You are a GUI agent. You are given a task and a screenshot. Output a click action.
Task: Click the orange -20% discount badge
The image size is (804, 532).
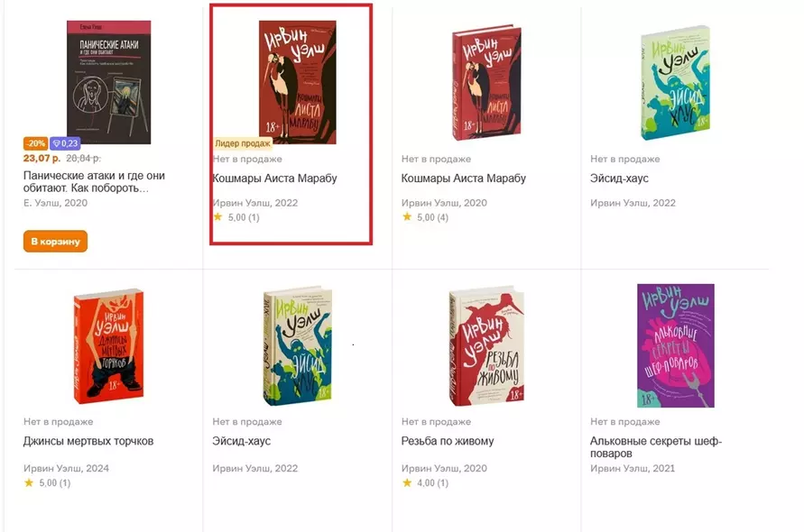point(35,143)
